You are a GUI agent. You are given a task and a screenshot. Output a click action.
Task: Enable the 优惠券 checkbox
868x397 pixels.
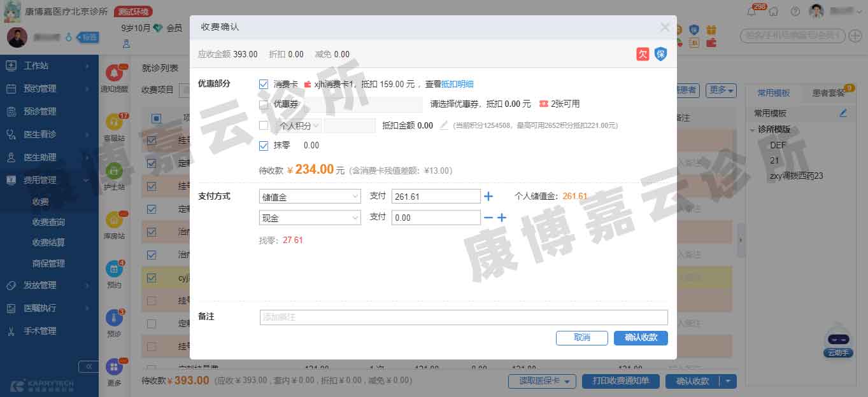pos(264,104)
